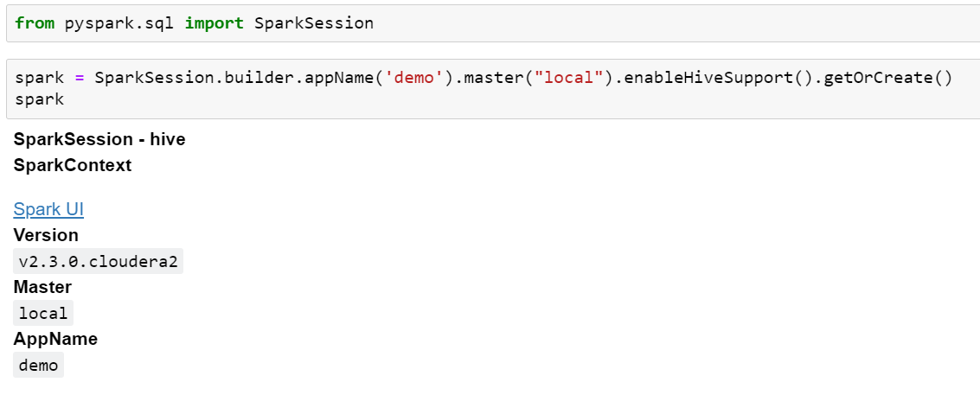The width and height of the screenshot is (980, 395).
Task: Click the 'from' keyword in first cell
Action: pos(35,23)
